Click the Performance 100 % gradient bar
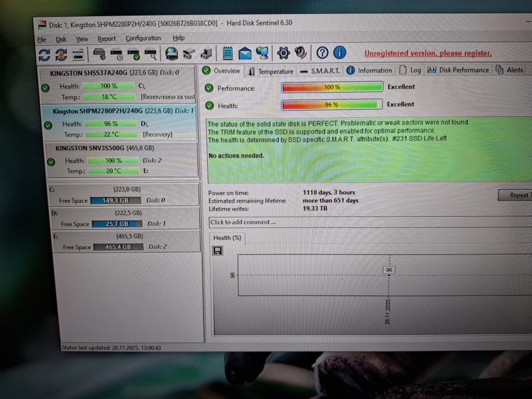 click(332, 87)
